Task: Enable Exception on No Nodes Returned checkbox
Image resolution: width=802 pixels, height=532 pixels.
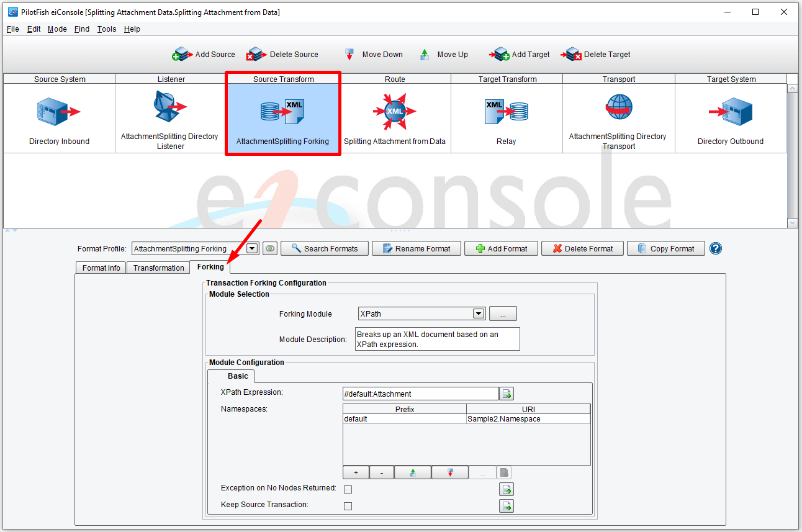Action: (348, 489)
